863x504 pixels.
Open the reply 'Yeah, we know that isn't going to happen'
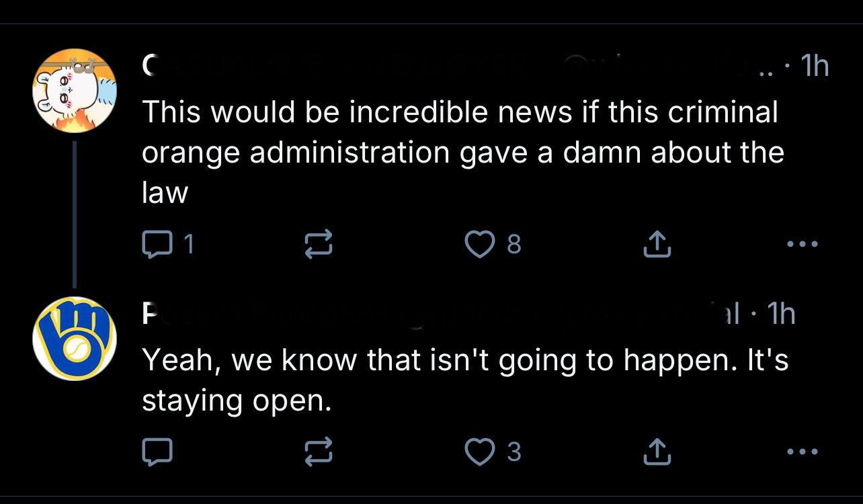pos(464,380)
